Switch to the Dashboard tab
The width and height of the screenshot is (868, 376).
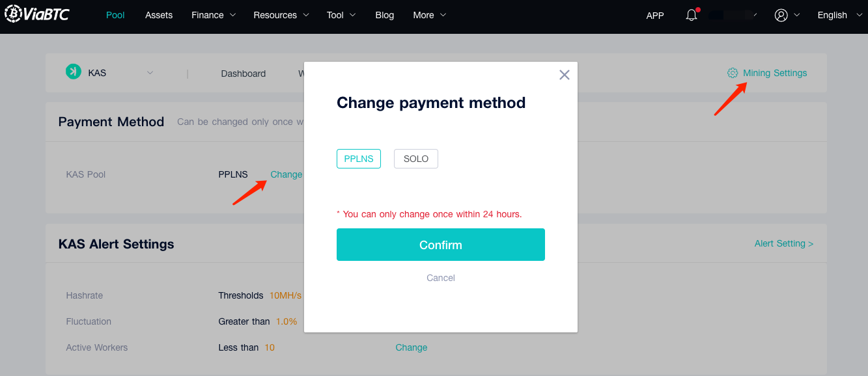[x=243, y=74]
